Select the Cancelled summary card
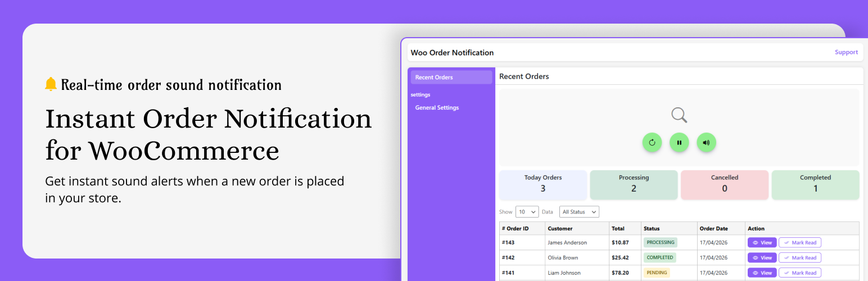The height and width of the screenshot is (281, 868). click(725, 185)
